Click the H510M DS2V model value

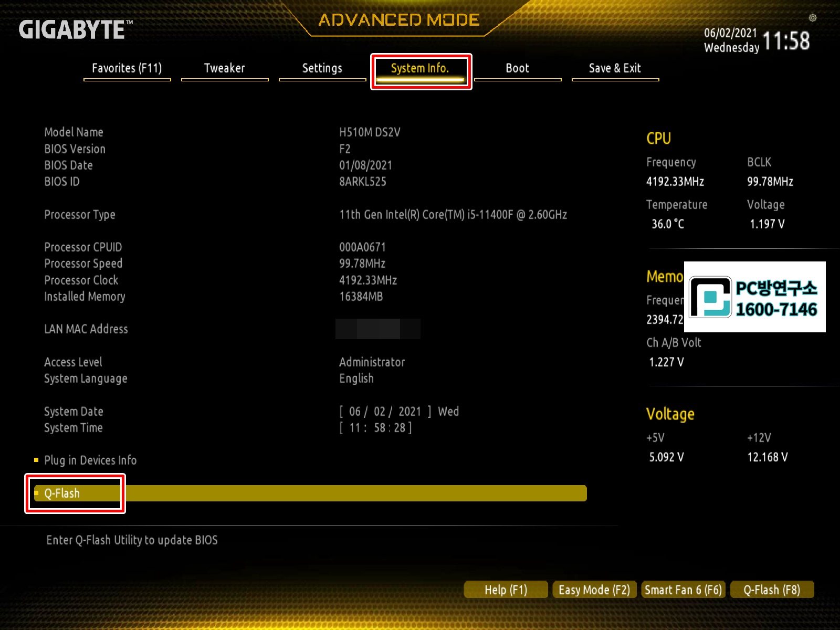(370, 132)
